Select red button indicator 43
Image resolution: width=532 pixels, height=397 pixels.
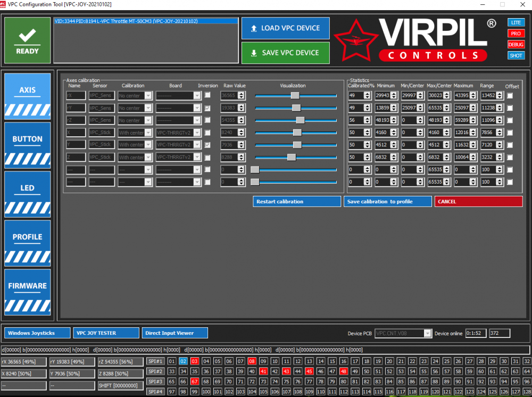[x=286, y=371]
